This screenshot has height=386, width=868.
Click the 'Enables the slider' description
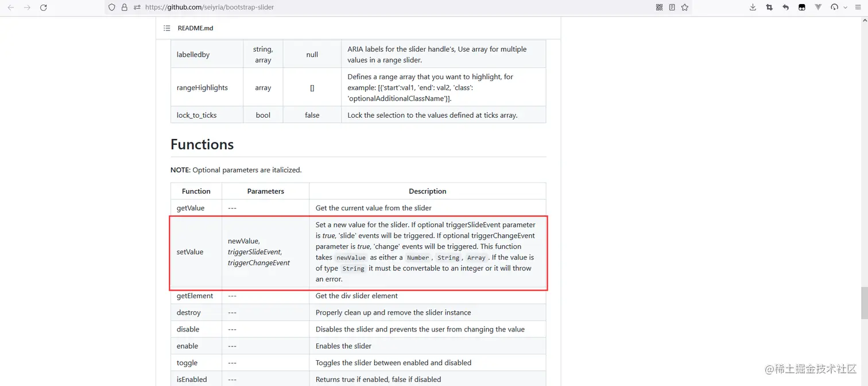pos(343,346)
